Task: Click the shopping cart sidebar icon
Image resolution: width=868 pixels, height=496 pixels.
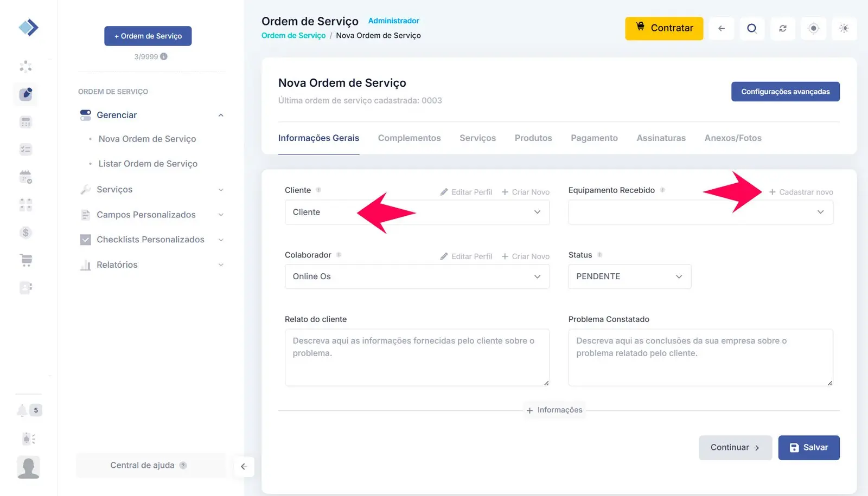Action: 25,260
